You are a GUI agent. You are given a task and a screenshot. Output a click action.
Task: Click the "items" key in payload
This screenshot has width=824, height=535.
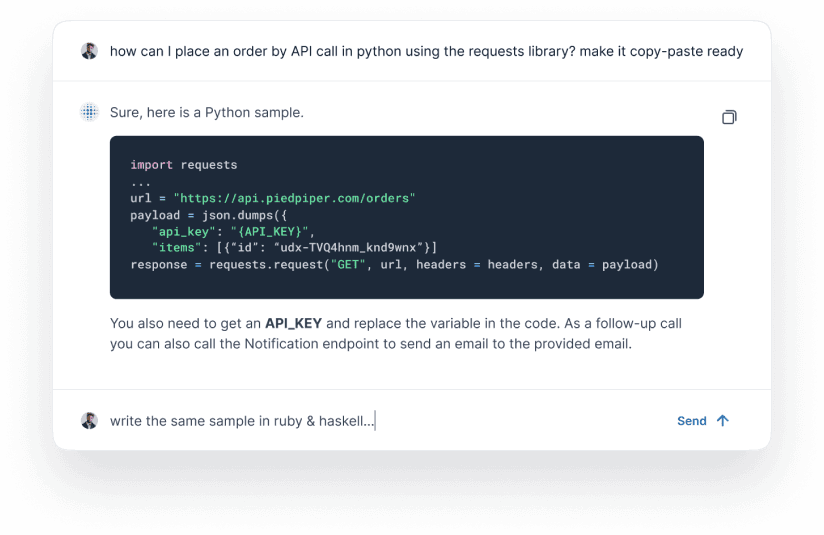pos(172,248)
